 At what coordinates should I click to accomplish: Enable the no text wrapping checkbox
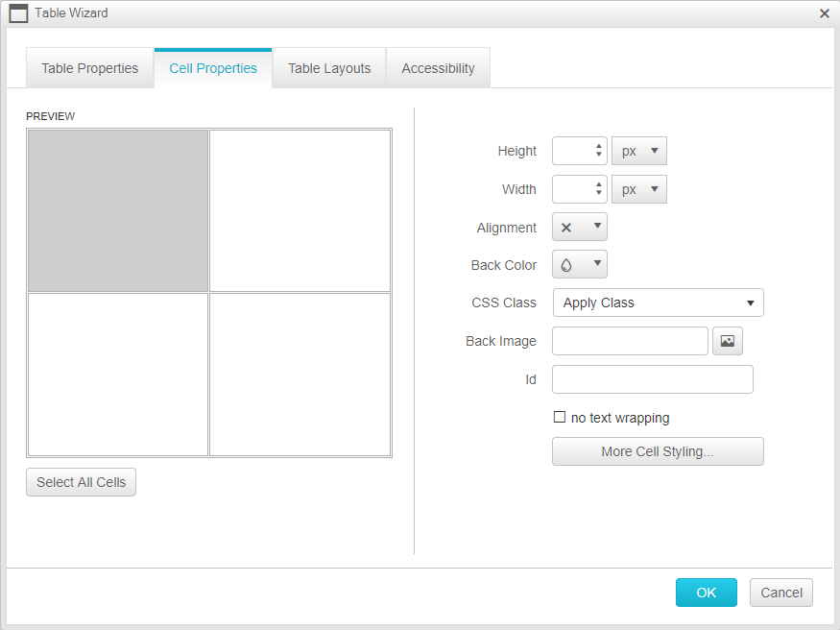coord(560,418)
